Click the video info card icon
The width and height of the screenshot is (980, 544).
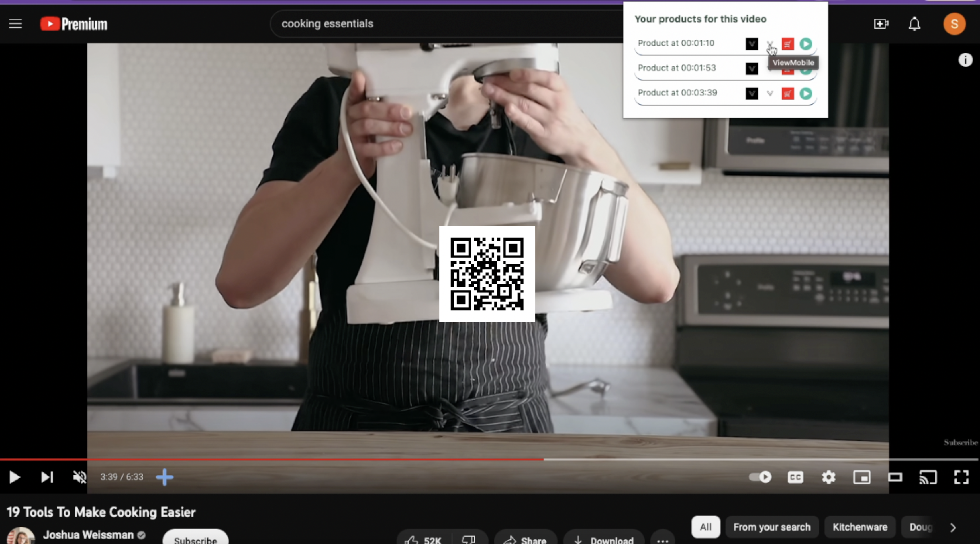click(x=965, y=60)
